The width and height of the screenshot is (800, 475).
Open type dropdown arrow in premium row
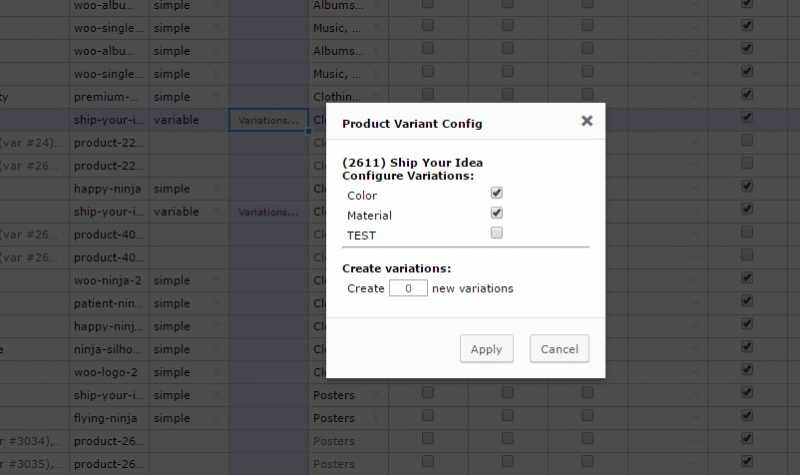click(217, 97)
